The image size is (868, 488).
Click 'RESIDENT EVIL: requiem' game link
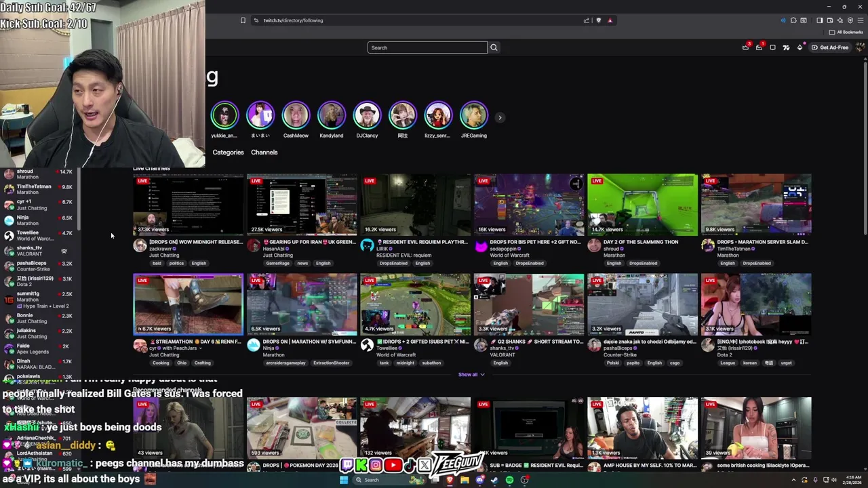click(403, 256)
